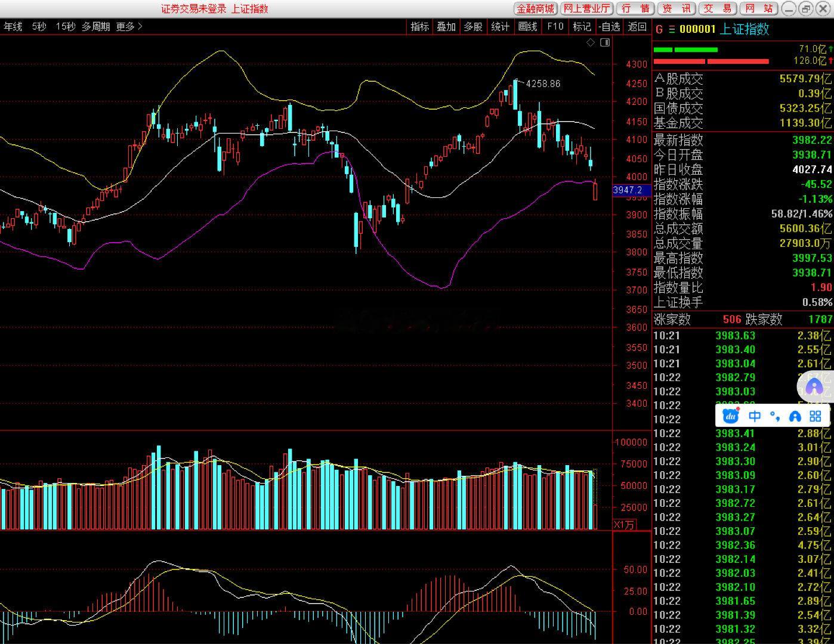Click the 昨日收盘 value 4027.74
This screenshot has width=834, height=644.
(x=812, y=170)
